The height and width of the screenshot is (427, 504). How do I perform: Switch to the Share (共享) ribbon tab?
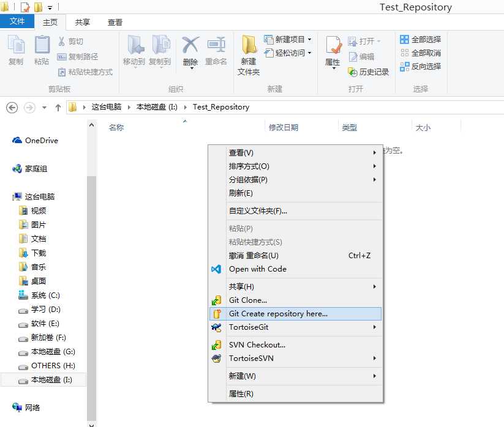point(82,22)
